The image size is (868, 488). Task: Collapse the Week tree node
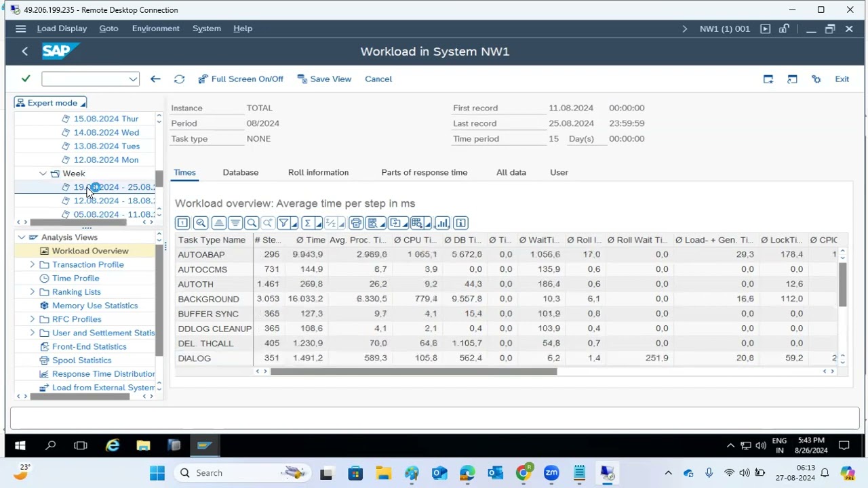tap(43, 174)
